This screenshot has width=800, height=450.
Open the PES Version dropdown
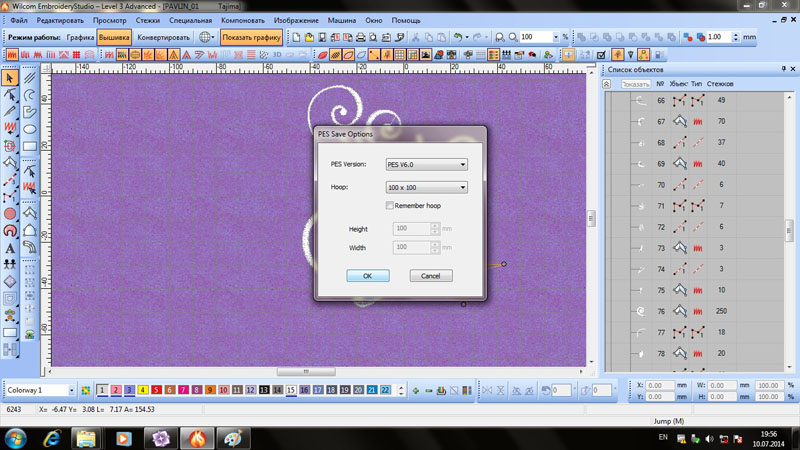pos(427,164)
